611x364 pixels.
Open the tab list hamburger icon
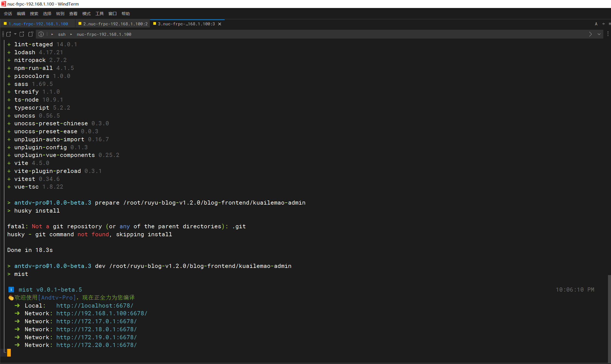(x=610, y=24)
